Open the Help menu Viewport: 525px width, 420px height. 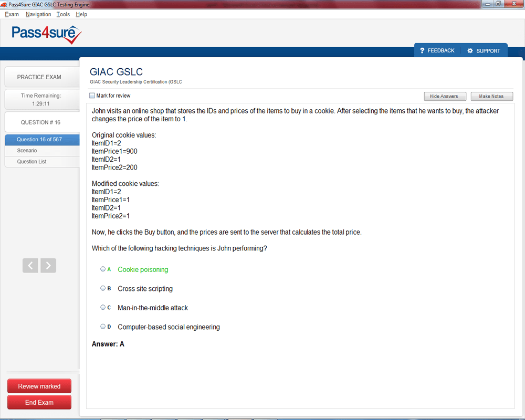tap(81, 15)
